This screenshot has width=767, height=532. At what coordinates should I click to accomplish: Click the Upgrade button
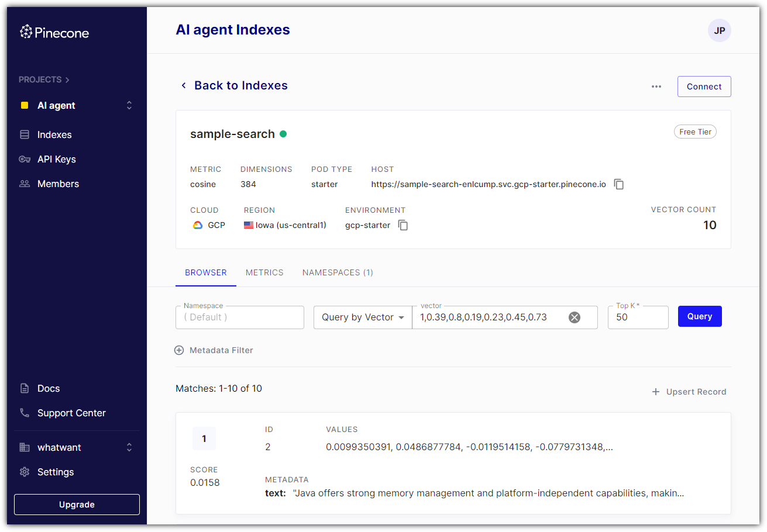click(x=77, y=505)
